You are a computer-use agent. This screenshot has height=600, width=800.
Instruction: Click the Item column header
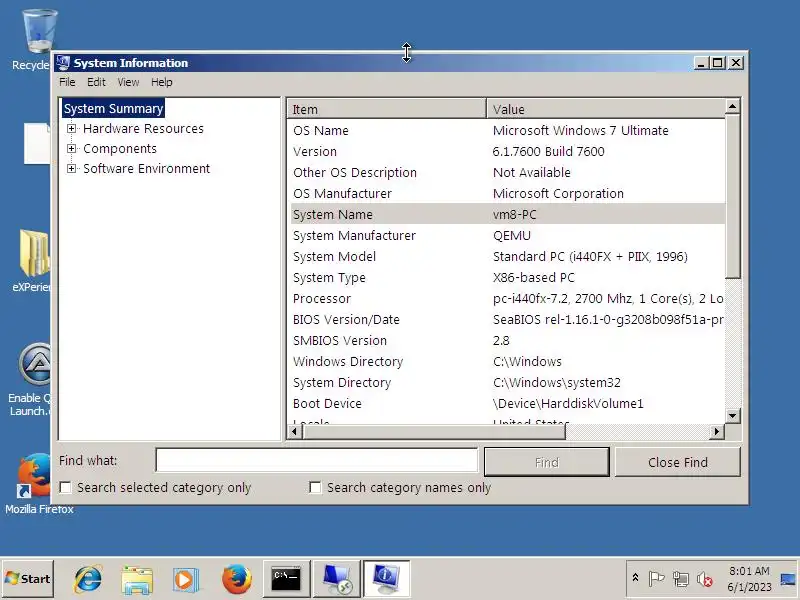pyautogui.click(x=387, y=109)
